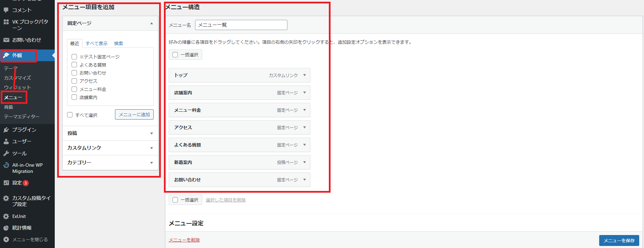Check the よくある質問 page checkbox
644x248 pixels.
[74, 65]
